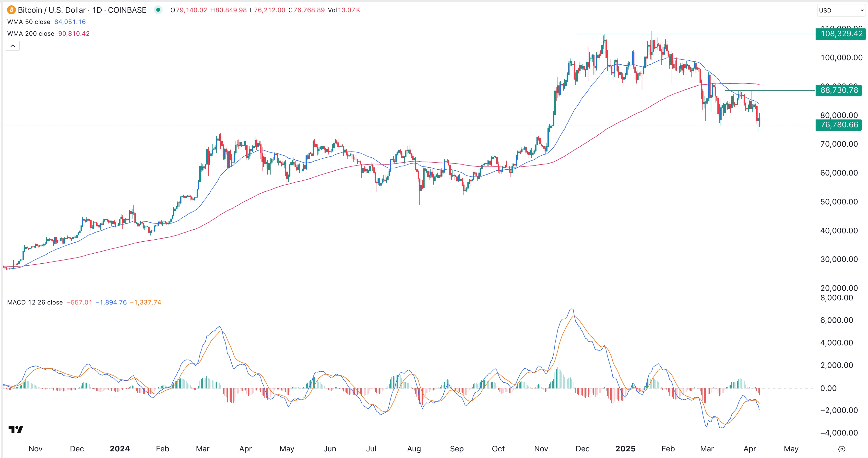Select the WMA 50 close indicator legend
The image size is (868, 458).
29,22
